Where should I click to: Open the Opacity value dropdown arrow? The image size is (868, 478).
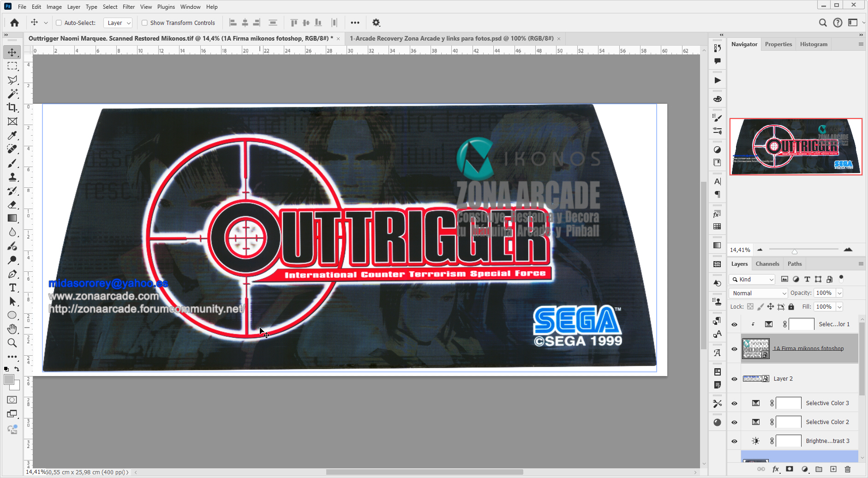(839, 293)
